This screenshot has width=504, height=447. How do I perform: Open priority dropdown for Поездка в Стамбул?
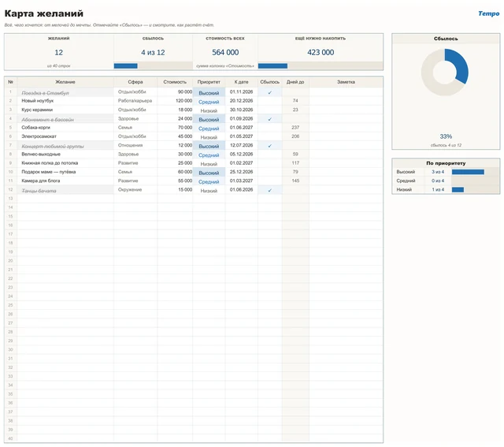click(209, 93)
